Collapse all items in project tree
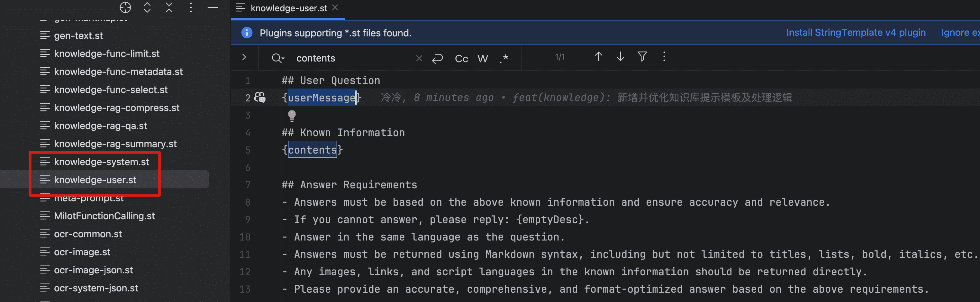 point(169,7)
